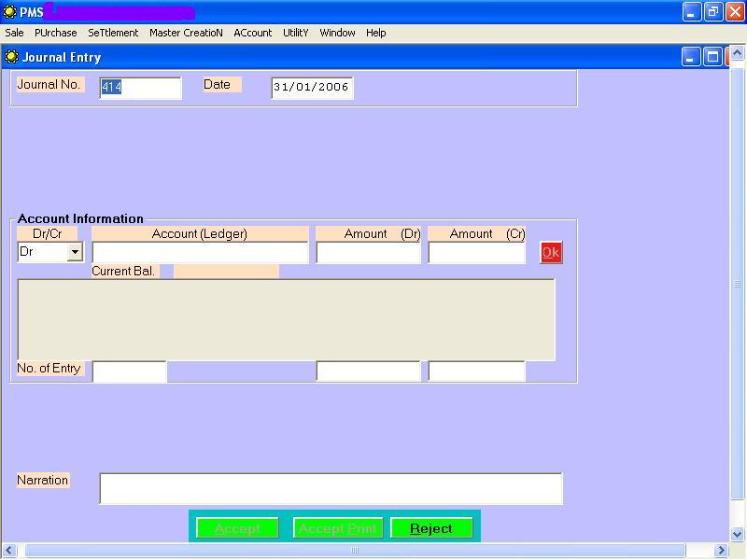Click the horizontal scrollbar right arrow
Viewport: 747px width, 560px height.
point(720,551)
